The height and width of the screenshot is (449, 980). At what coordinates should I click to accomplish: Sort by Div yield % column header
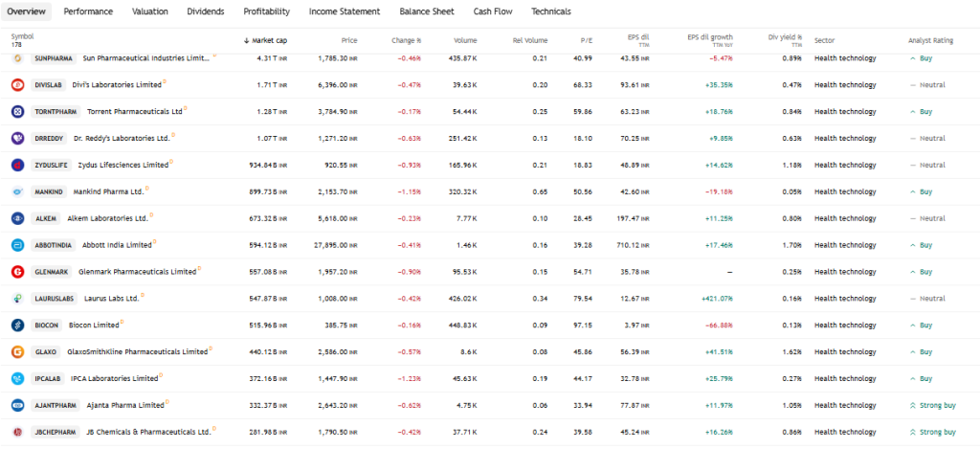pos(785,40)
